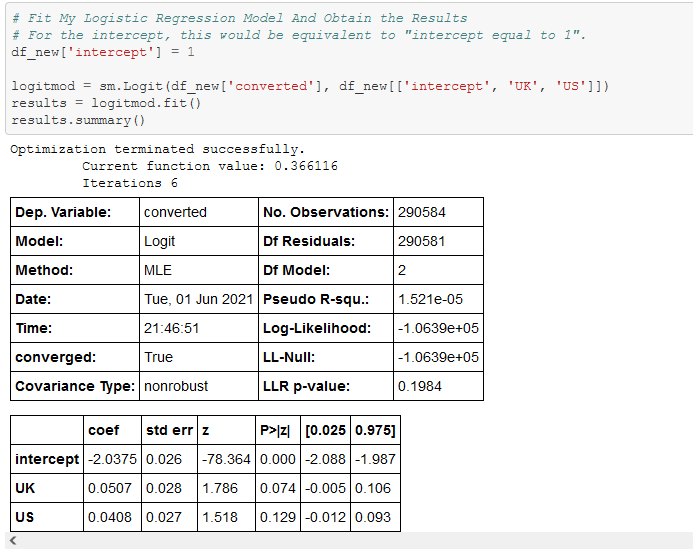Click the 'z' column header
The height and width of the screenshot is (552, 693).
click(226, 430)
